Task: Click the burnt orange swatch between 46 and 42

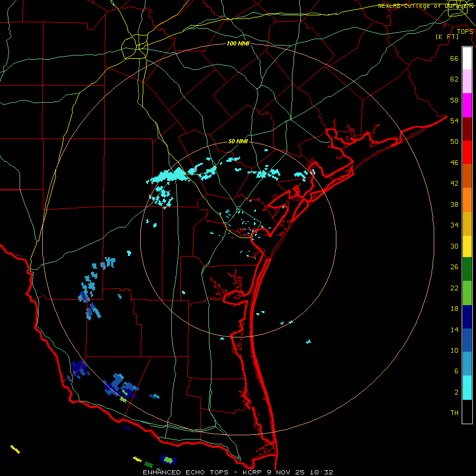Action: click(x=467, y=176)
